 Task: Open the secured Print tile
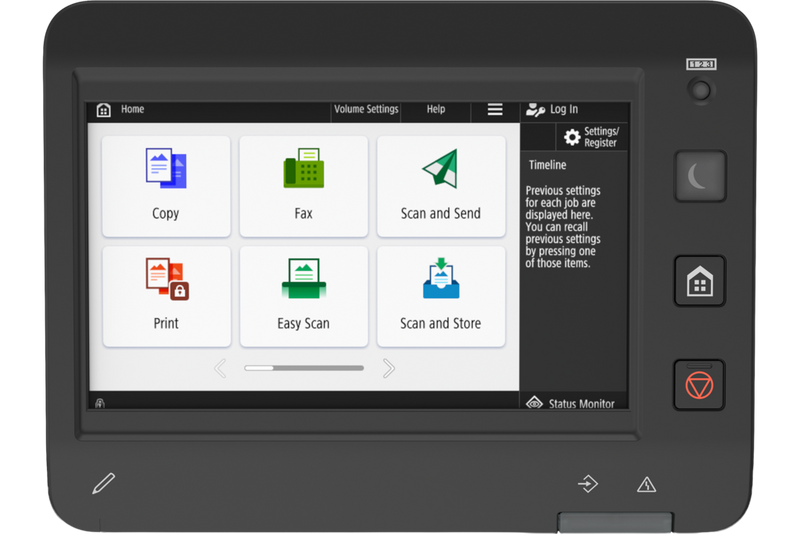[x=166, y=296]
